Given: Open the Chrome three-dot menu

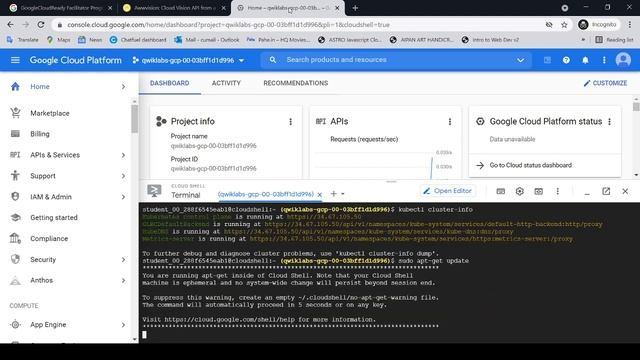Looking at the screenshot, I should [x=629, y=24].
